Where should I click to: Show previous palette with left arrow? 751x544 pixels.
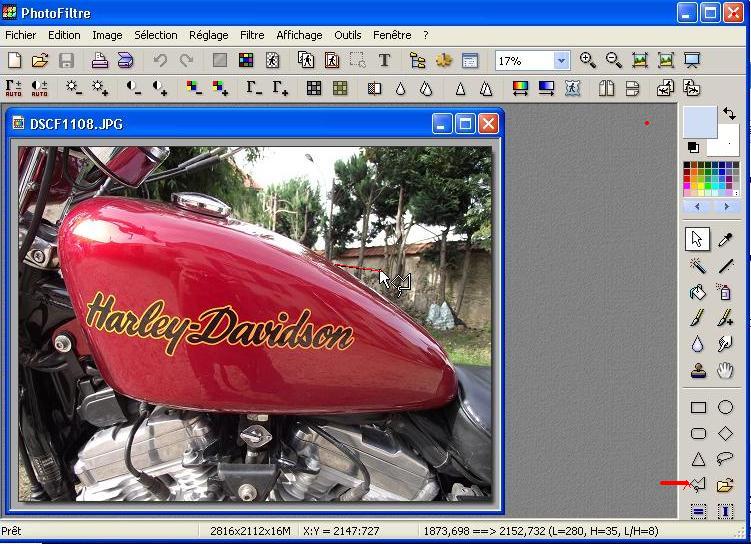(x=697, y=206)
